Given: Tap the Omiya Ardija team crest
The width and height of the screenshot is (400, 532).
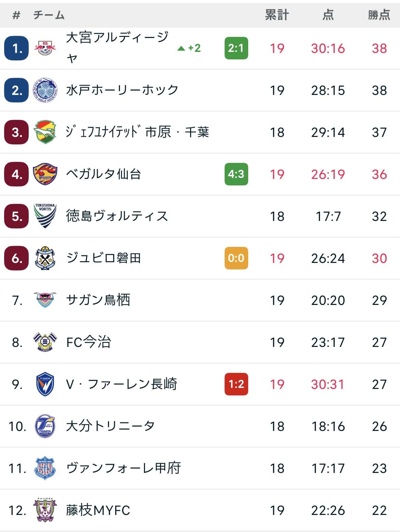Looking at the screenshot, I should [45, 48].
